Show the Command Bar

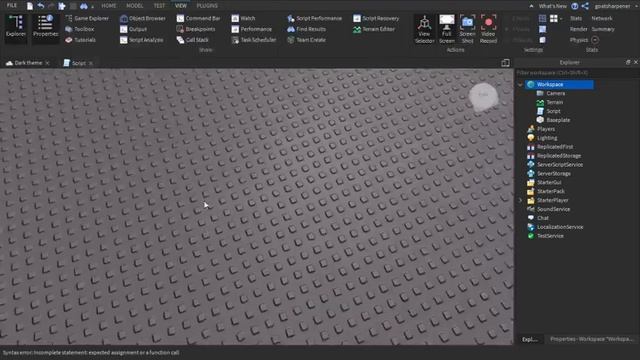pyautogui.click(x=198, y=18)
